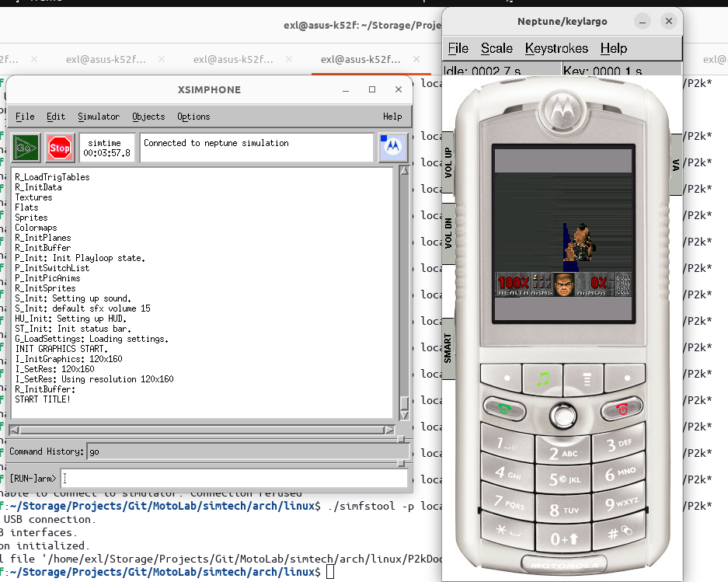Image resolution: width=728 pixels, height=582 pixels.
Task: Click the 'INIT GRAPHICS START.' log line
Action: click(x=61, y=348)
